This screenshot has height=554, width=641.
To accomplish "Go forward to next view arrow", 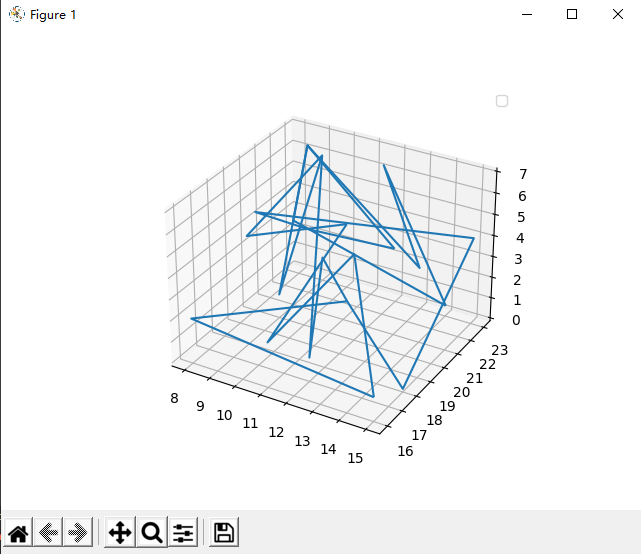I will (78, 532).
